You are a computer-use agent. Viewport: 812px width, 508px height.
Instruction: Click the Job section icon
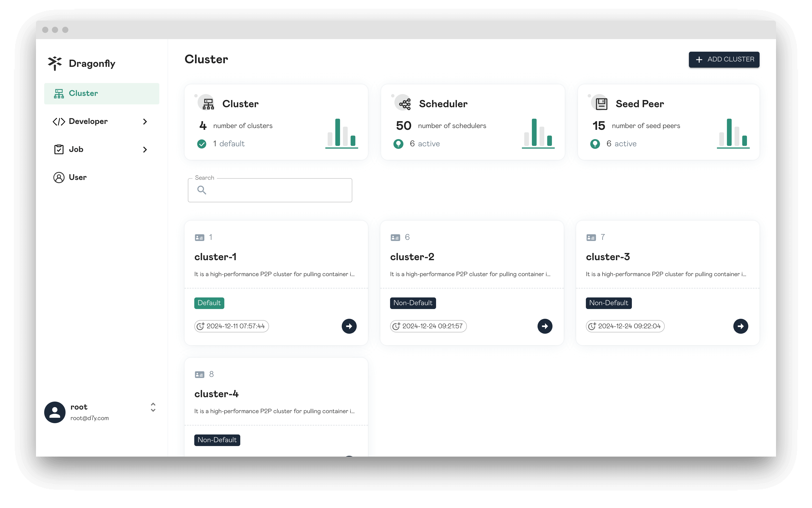point(59,149)
